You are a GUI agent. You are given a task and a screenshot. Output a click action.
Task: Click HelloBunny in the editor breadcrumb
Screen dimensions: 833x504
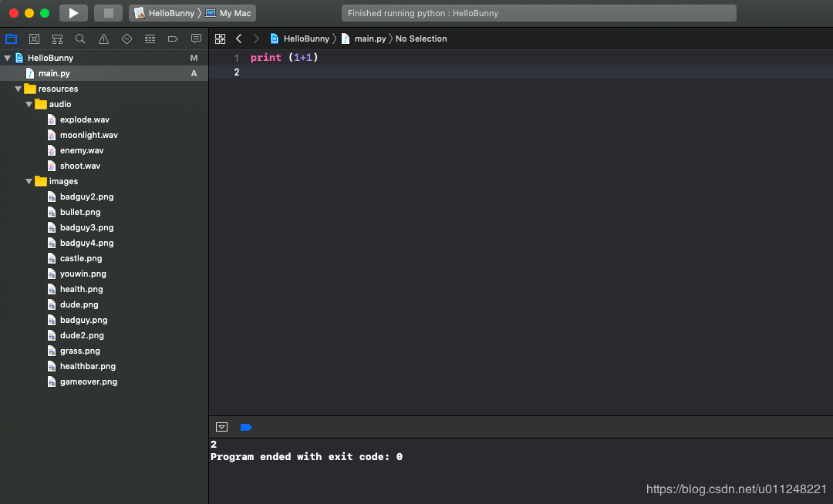pos(300,39)
